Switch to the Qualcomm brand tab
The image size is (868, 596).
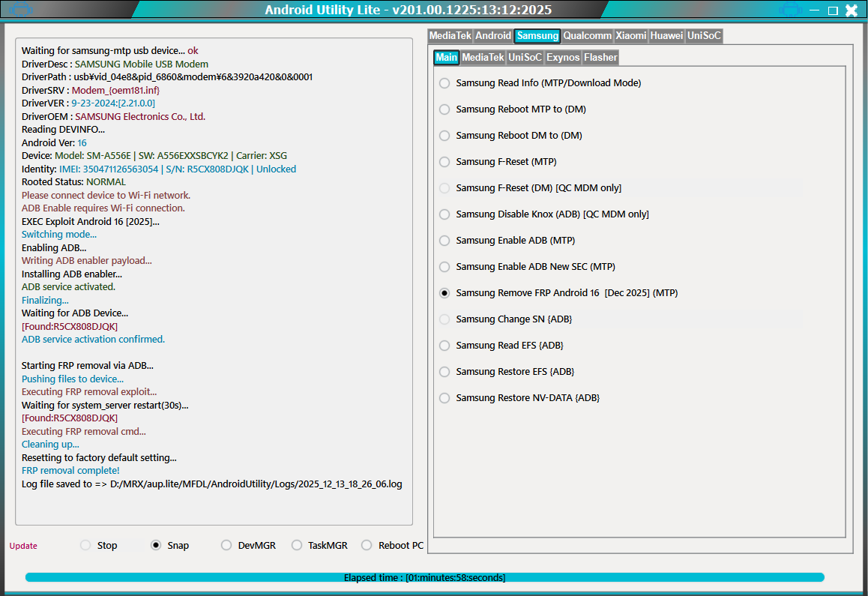coord(587,36)
